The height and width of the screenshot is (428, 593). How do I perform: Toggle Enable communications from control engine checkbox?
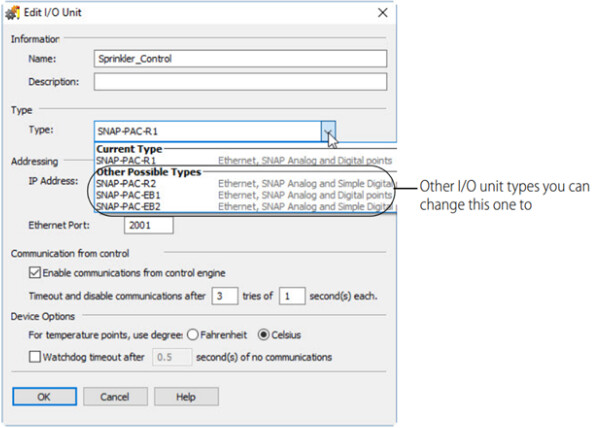tap(35, 273)
